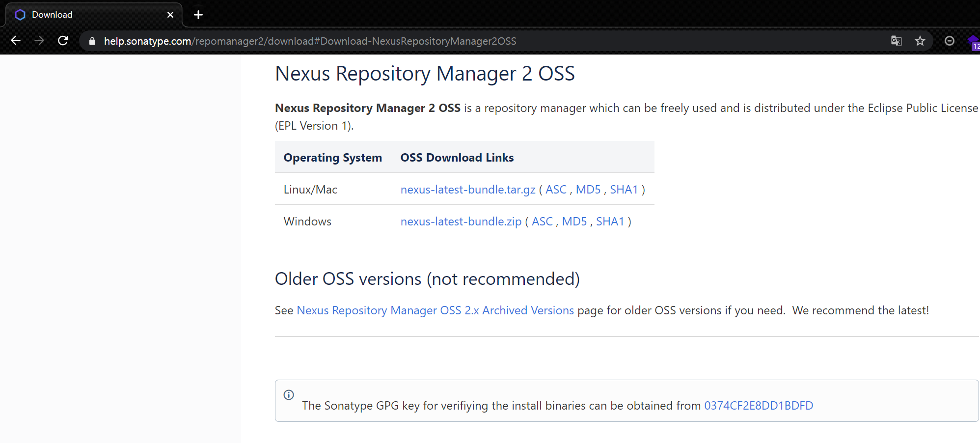Open the zoom level indicator

(x=950, y=41)
